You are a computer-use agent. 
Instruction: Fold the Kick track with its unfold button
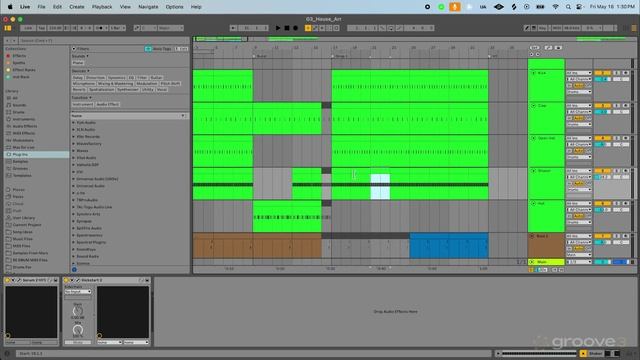point(533,73)
